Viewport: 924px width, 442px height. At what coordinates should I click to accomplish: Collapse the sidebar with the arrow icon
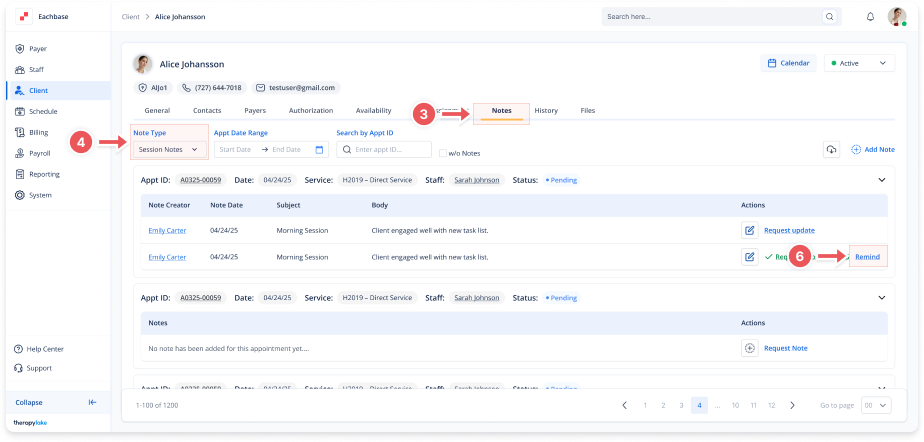(x=92, y=402)
